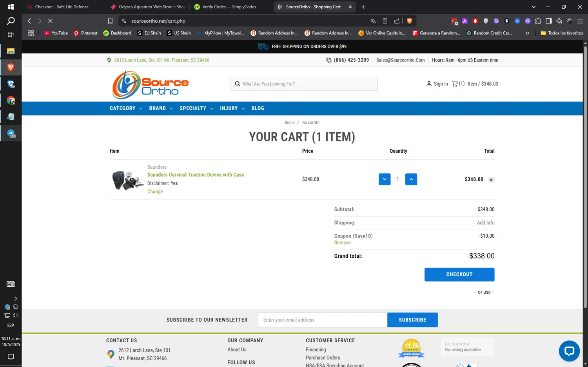Open the browser hamburger main menu
This screenshot has height=367, width=588.
[580, 21]
